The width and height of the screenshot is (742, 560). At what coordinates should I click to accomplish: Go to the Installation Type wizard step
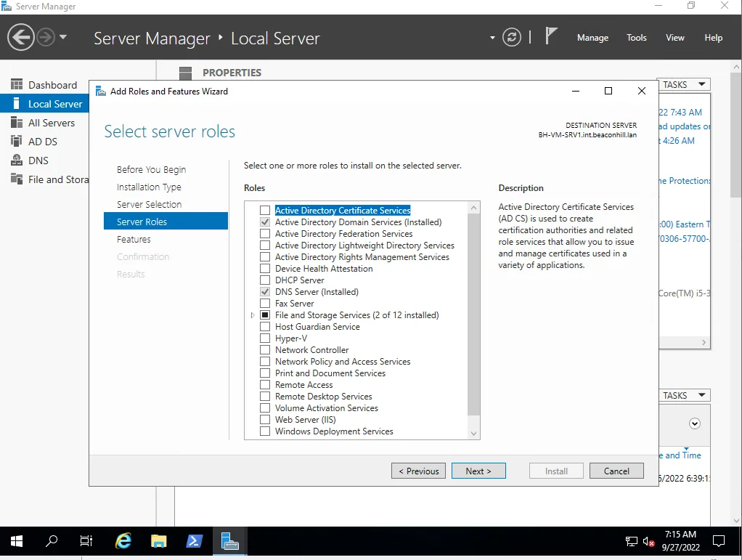click(149, 187)
